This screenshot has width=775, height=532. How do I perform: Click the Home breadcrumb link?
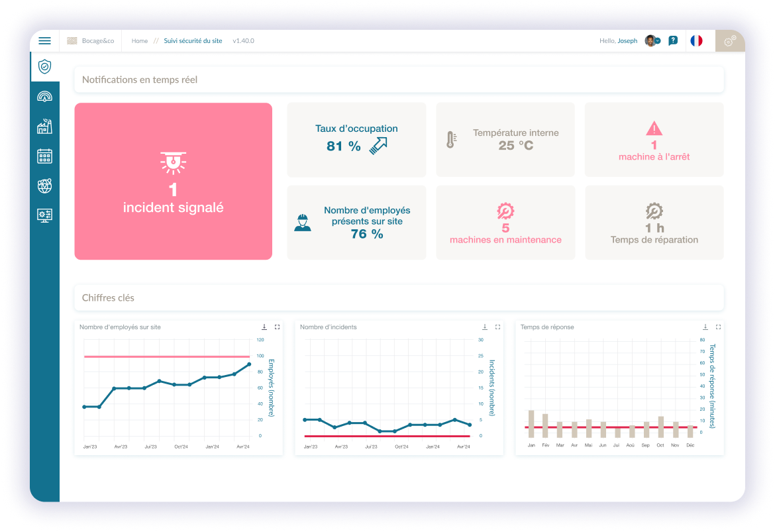pyautogui.click(x=139, y=41)
